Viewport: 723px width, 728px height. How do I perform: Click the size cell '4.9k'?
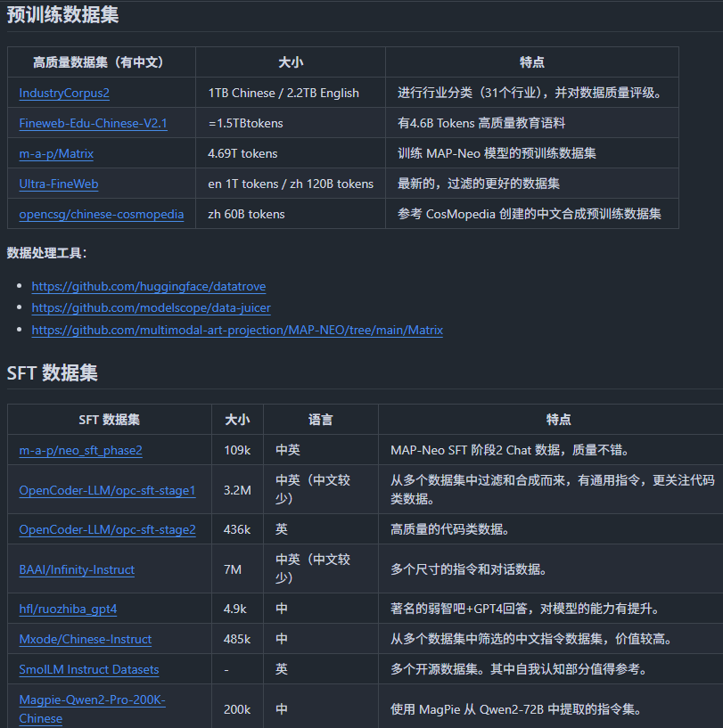click(235, 609)
